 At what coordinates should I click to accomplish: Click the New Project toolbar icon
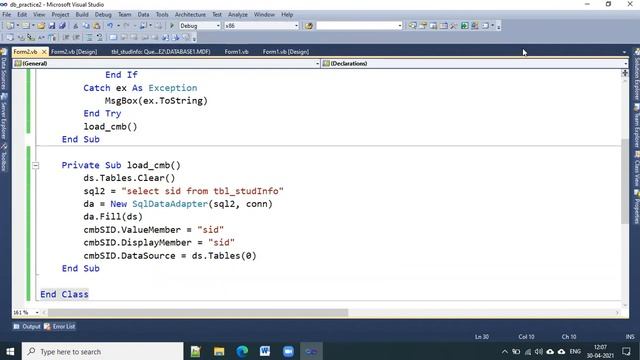10,26
